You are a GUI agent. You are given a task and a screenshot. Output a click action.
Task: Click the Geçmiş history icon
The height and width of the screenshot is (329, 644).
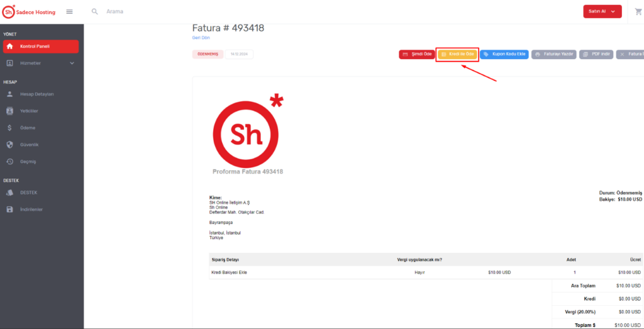click(10, 162)
